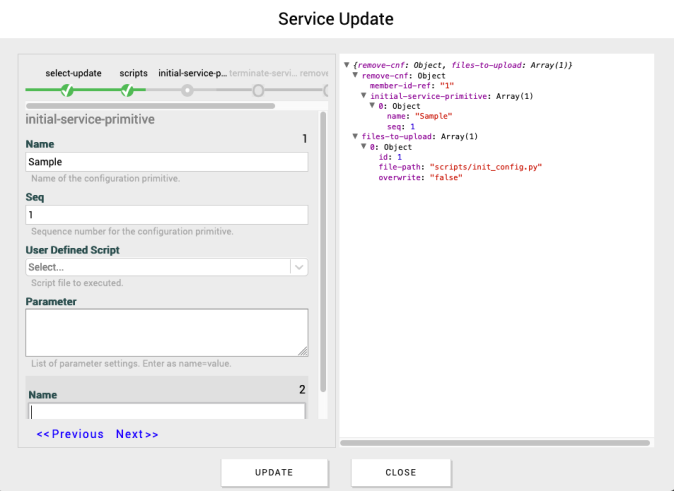Collapse the files-to-upload array node
This screenshot has width=674, height=491.
[355, 137]
